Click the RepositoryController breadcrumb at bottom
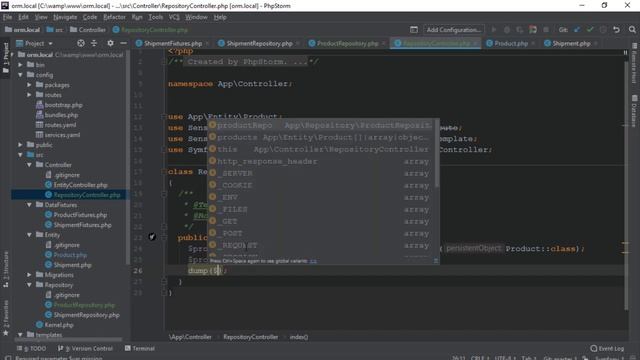 click(x=250, y=337)
